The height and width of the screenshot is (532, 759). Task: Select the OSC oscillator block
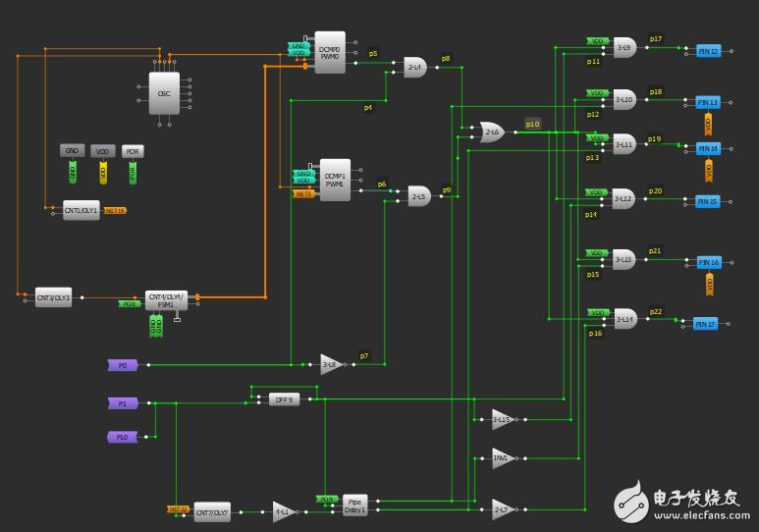click(164, 93)
